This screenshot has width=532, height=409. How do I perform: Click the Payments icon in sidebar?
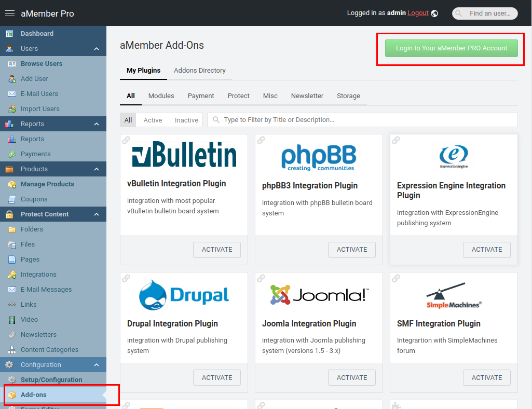pyautogui.click(x=11, y=154)
